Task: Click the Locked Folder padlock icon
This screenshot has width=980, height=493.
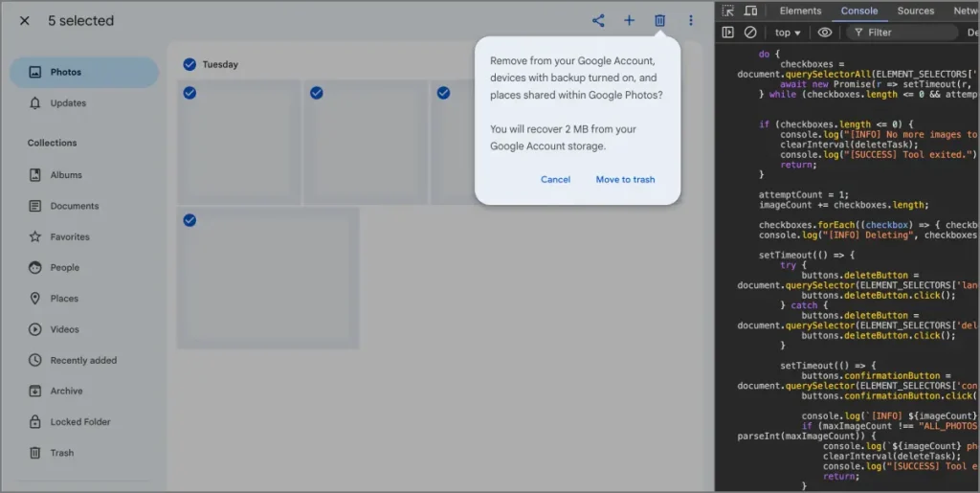Action: tap(35, 422)
